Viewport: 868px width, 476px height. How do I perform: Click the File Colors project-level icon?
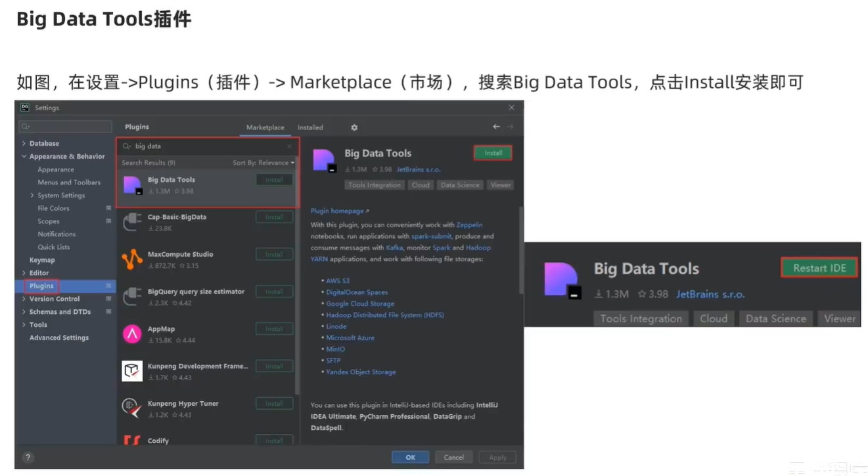coord(108,208)
